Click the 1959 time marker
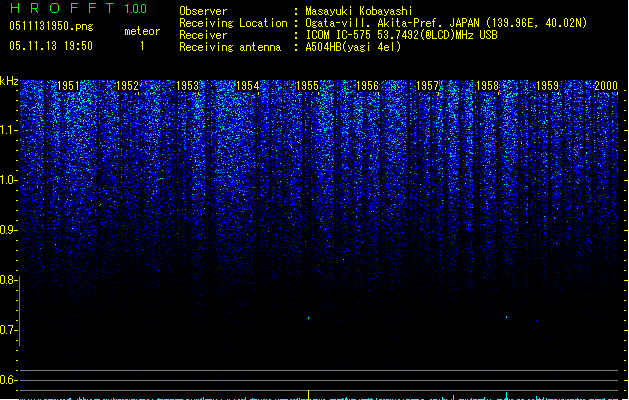629x400 pixels. pos(547,86)
